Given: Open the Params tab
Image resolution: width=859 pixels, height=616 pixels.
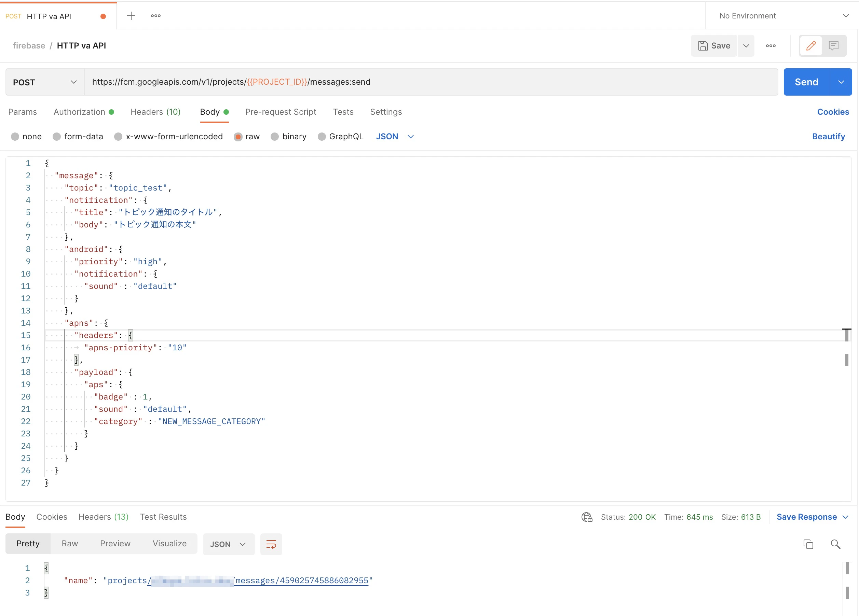Looking at the screenshot, I should pyautogui.click(x=23, y=112).
